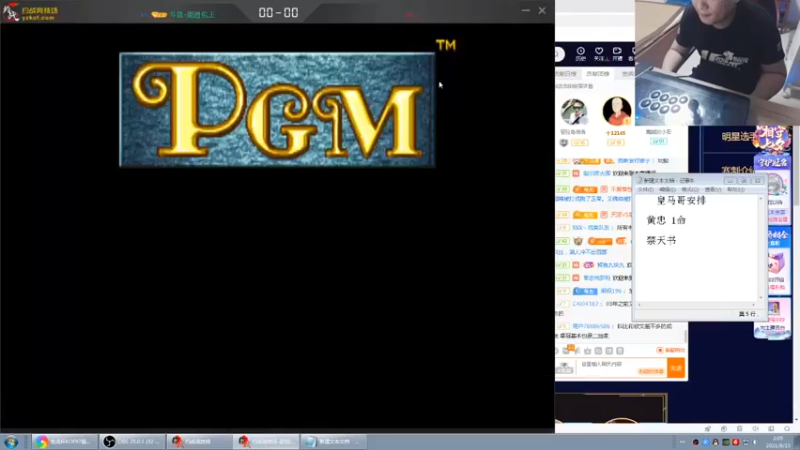Click Notepad vertical scrollbar up arrow

[x=761, y=198]
